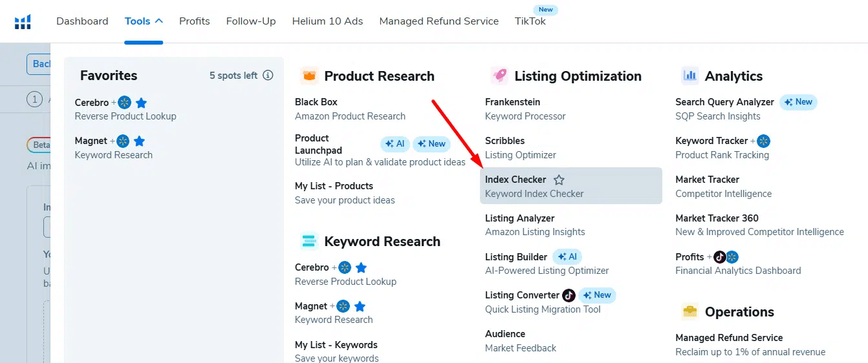This screenshot has height=363, width=868.
Task: Go to Helium 10 Ads tab
Action: pyautogui.click(x=327, y=21)
